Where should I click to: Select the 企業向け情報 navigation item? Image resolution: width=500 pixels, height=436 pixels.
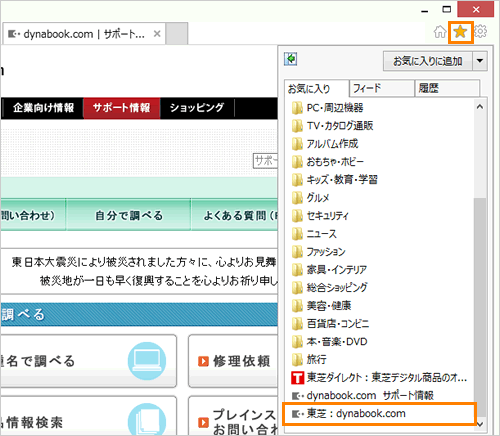pyautogui.click(x=43, y=108)
